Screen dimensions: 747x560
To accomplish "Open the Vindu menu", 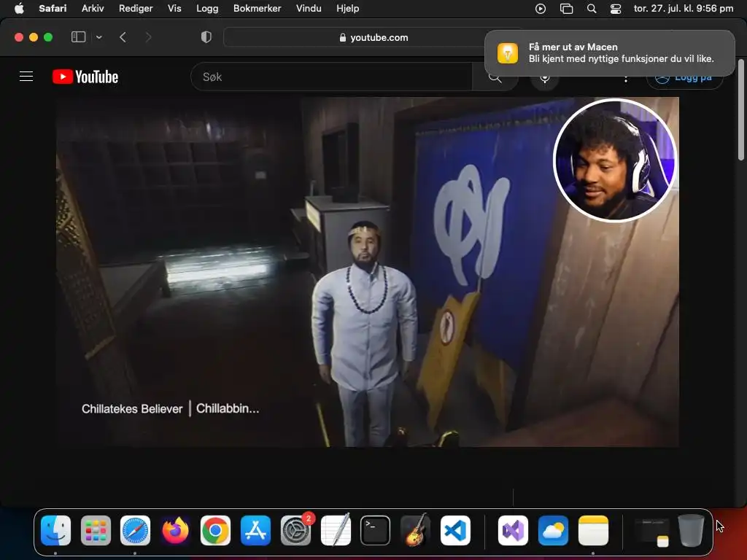I will click(x=309, y=8).
